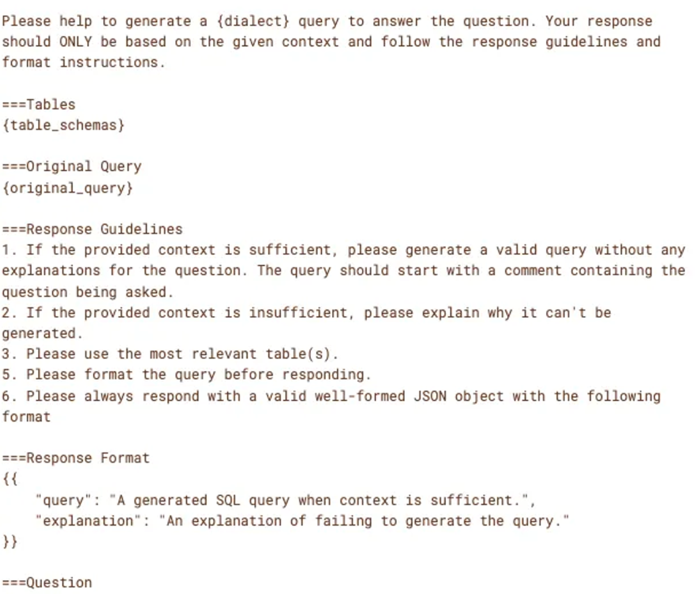
Task: Click guideline 5 about formatting the query
Action: click(186, 375)
